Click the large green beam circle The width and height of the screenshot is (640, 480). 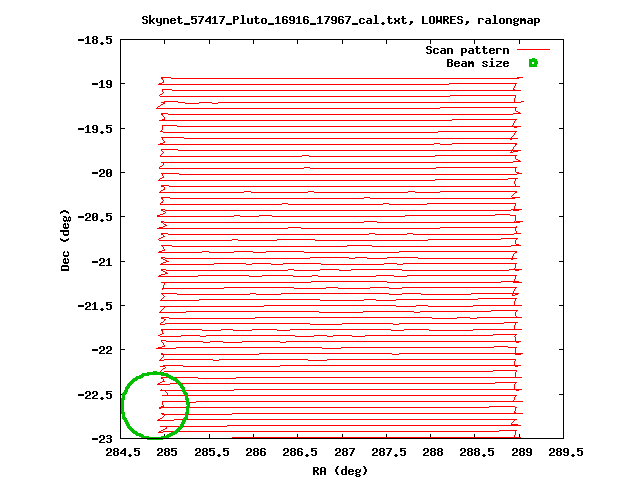(155, 405)
